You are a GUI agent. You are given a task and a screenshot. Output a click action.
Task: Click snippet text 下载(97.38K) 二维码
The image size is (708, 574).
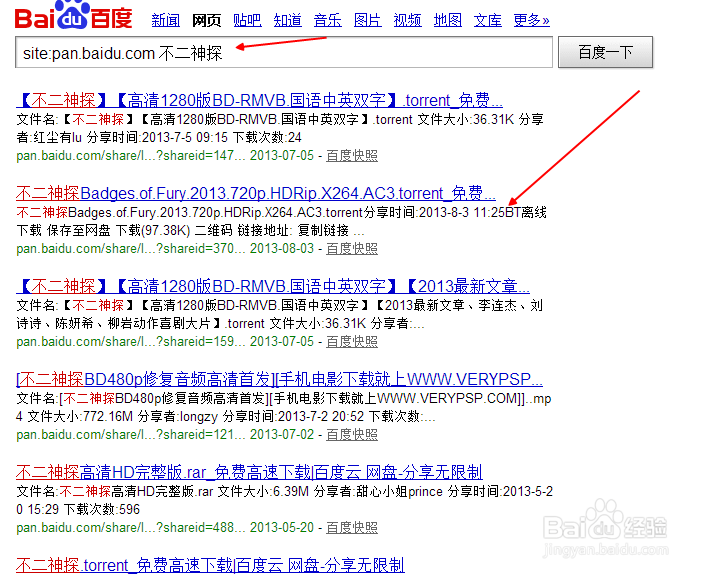click(x=174, y=231)
